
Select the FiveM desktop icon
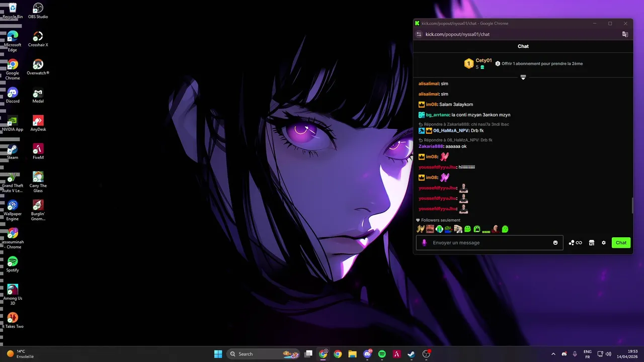(x=38, y=152)
